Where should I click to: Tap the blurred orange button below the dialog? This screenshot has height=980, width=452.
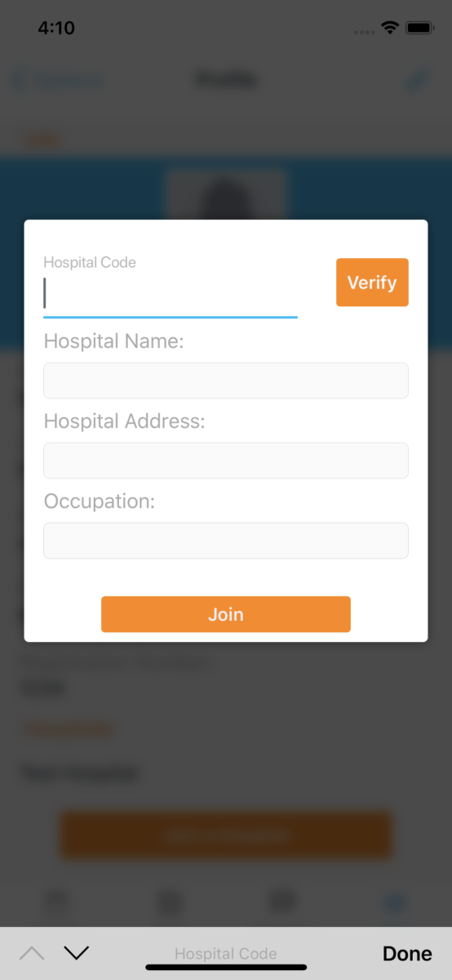(x=226, y=835)
